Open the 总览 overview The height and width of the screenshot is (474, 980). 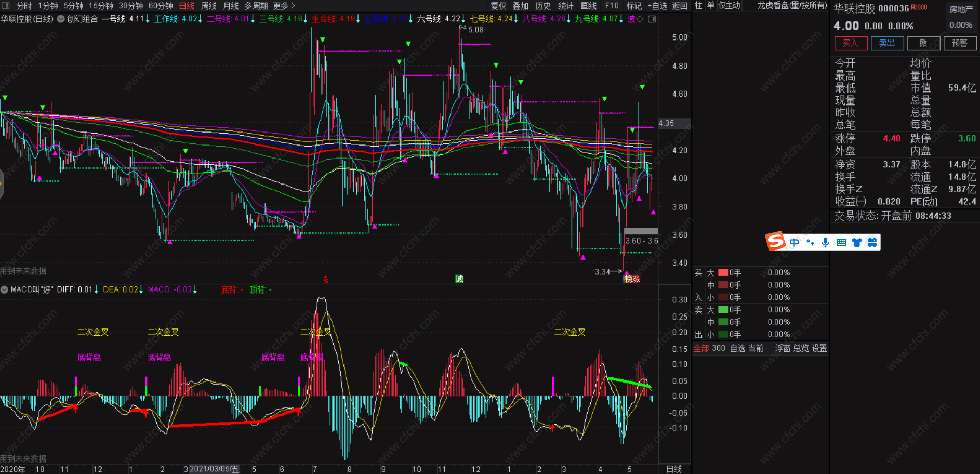tap(801, 348)
